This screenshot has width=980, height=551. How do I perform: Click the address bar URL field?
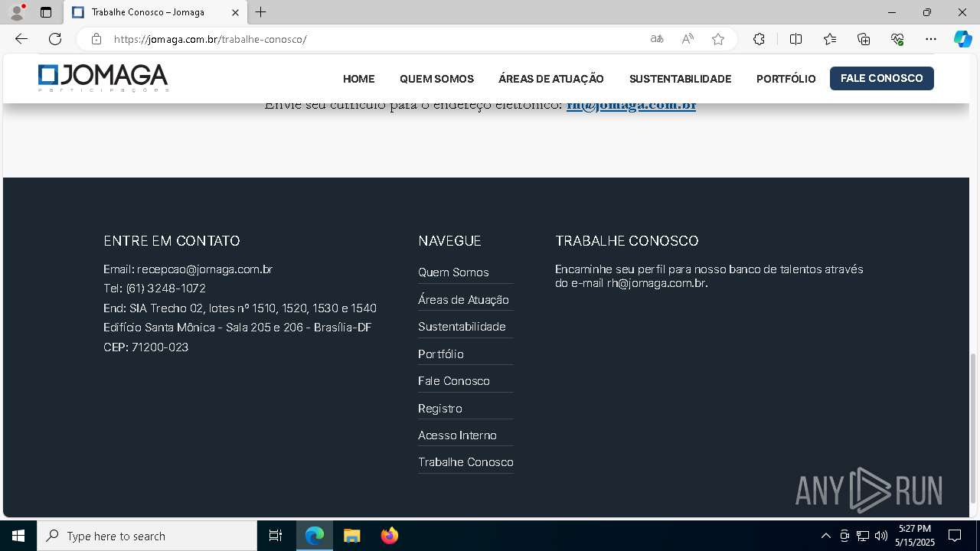point(375,39)
